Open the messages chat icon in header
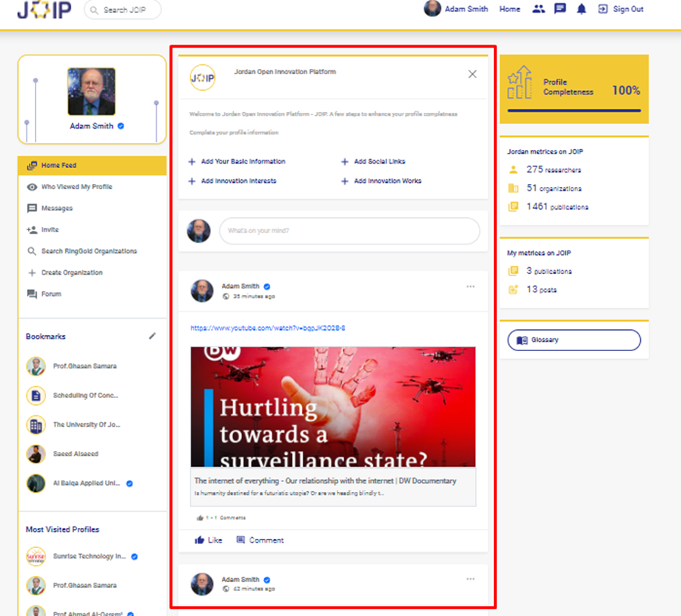The width and height of the screenshot is (681, 616). [x=560, y=9]
